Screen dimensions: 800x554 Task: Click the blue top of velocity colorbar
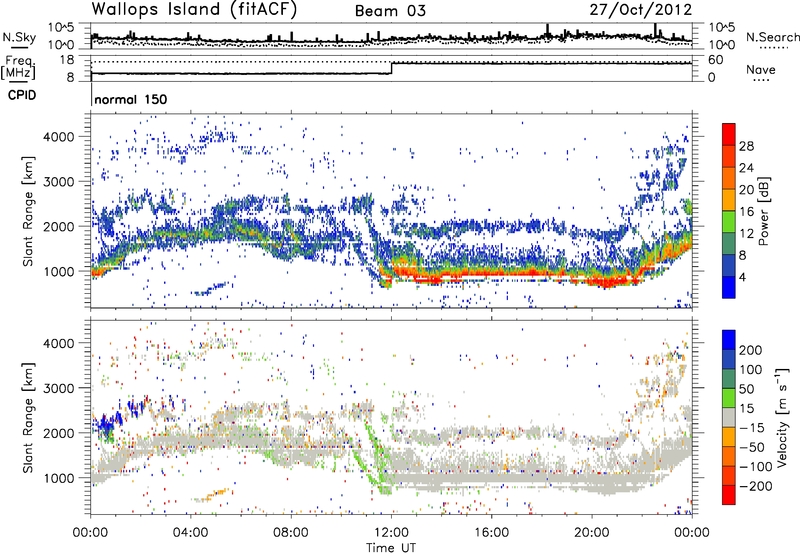(729, 340)
